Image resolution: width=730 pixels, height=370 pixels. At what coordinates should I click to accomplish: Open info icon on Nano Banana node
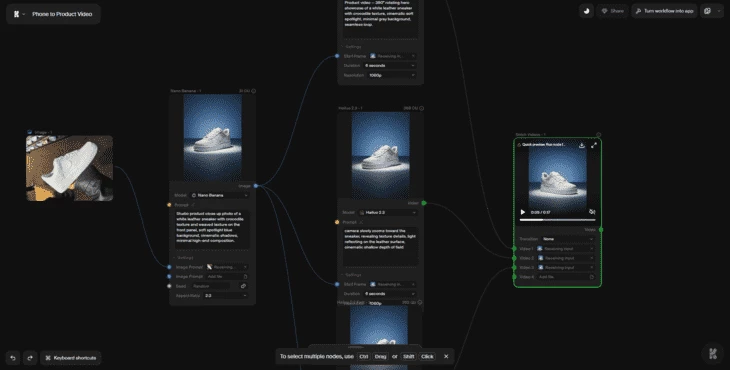point(254,91)
